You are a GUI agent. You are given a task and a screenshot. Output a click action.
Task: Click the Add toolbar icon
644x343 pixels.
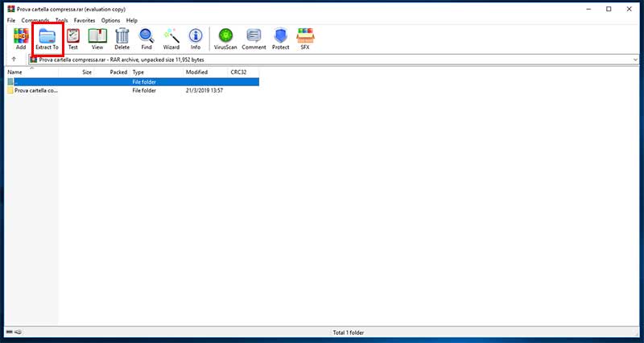coord(21,39)
